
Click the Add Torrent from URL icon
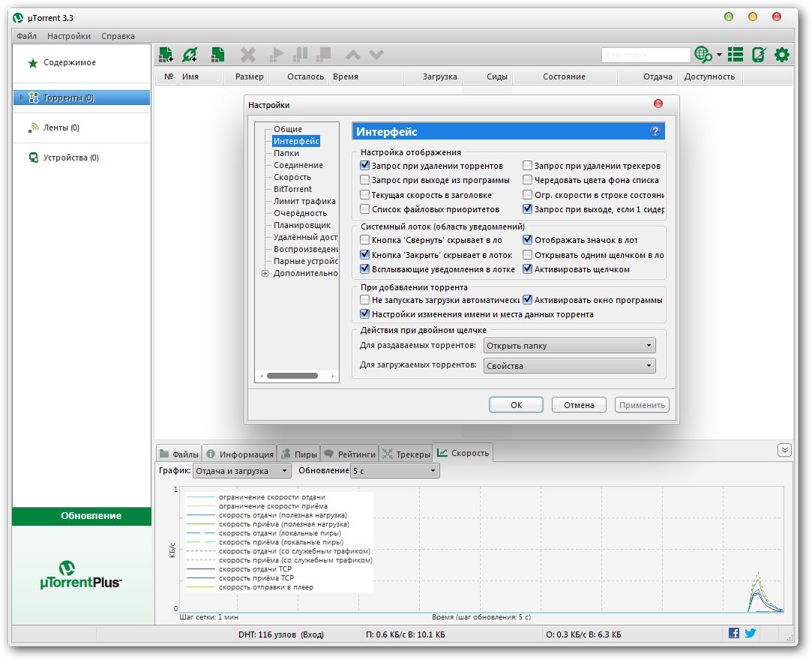190,55
